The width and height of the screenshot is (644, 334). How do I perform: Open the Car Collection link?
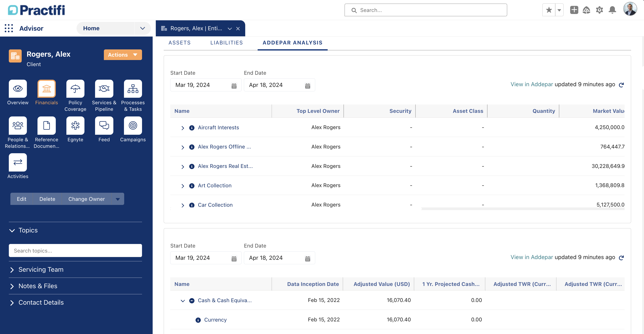click(215, 205)
